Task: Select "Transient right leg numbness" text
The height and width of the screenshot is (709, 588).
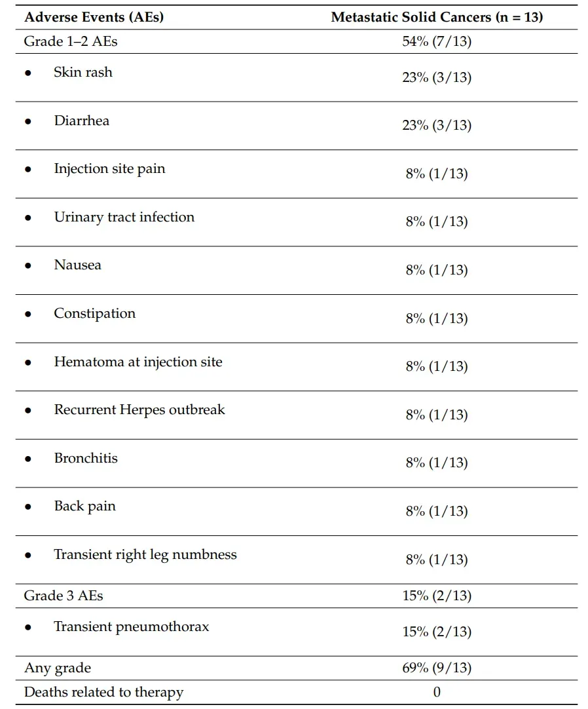Action: [145, 555]
